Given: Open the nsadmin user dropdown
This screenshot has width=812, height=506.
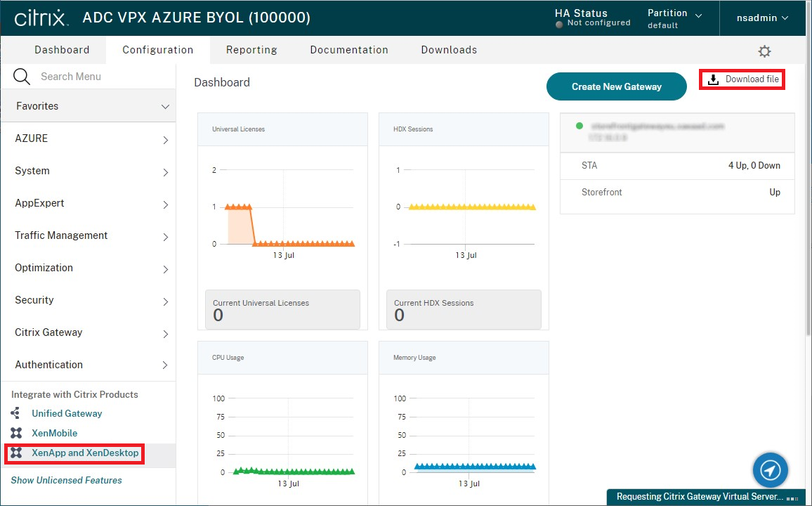Looking at the screenshot, I should pos(762,18).
